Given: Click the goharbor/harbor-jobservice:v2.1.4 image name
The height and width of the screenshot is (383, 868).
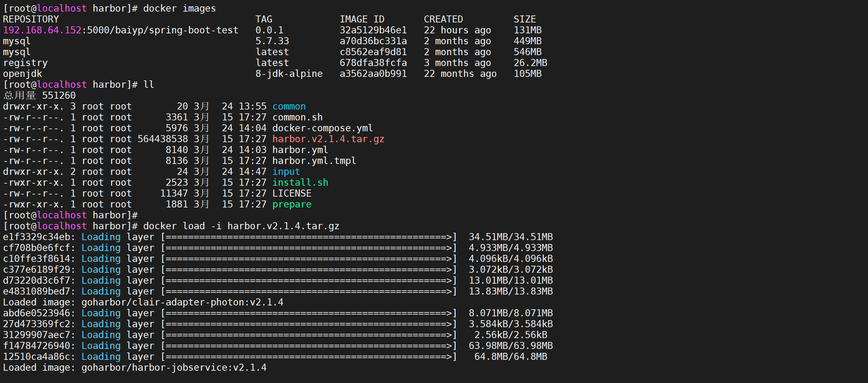Looking at the screenshot, I should click(x=174, y=368).
